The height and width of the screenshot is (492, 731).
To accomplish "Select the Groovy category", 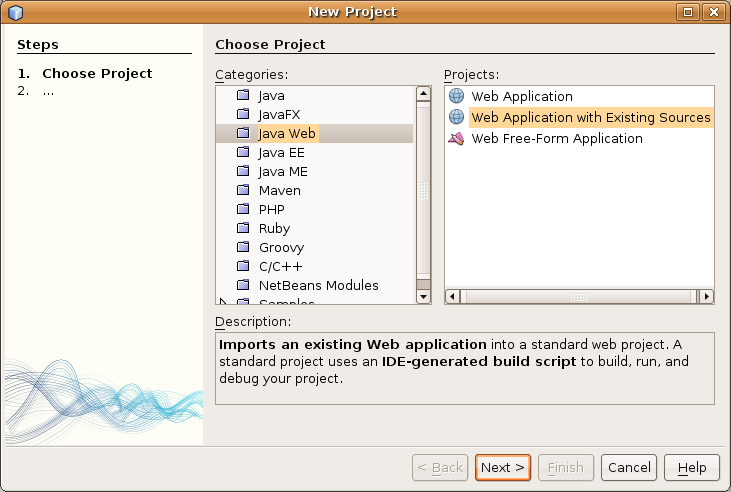I will (281, 248).
